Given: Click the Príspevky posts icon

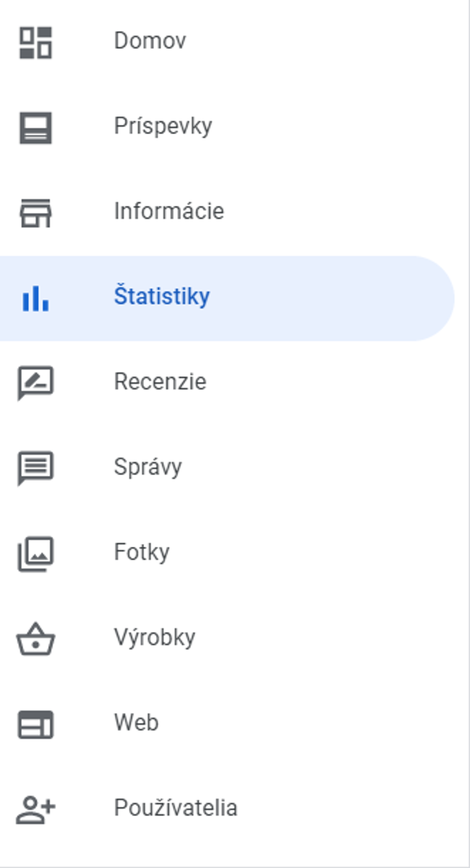Looking at the screenshot, I should point(36,128).
